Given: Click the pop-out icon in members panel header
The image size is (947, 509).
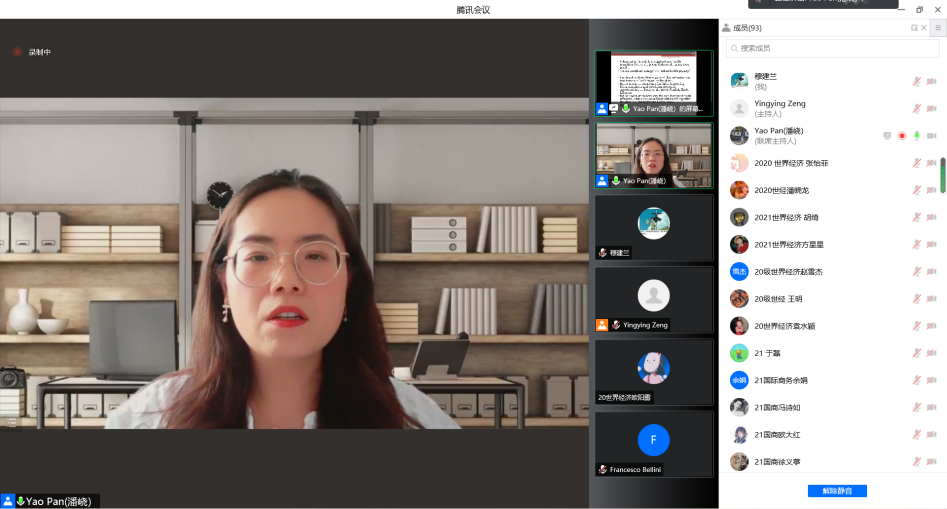Looking at the screenshot, I should (x=914, y=28).
